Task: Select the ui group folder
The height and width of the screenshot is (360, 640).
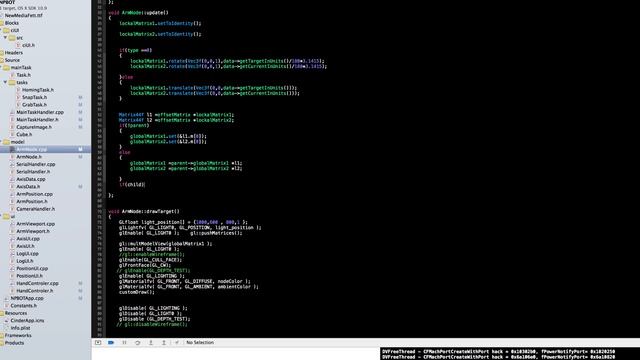Action: point(13,216)
